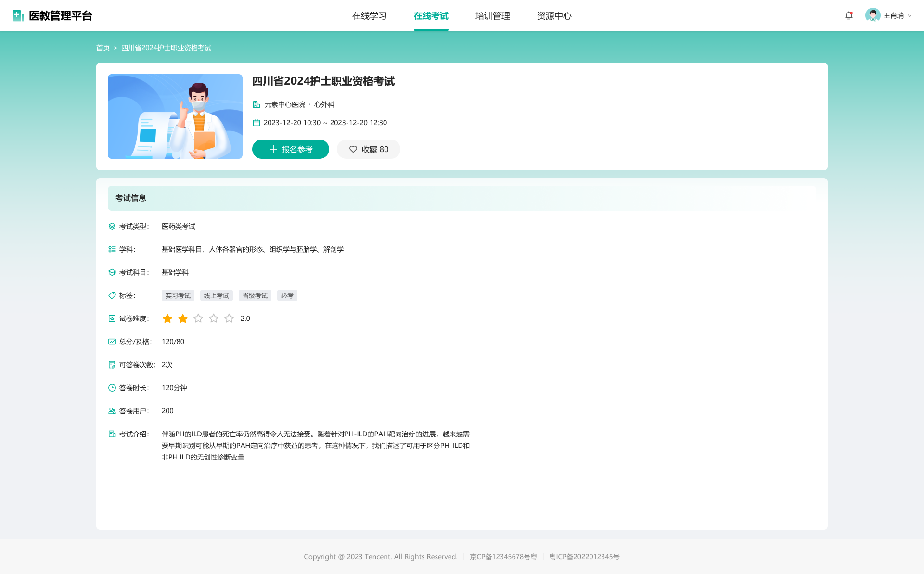Screen dimensions: 924x574
Task: Open the 资源中心 menu item
Action: (554, 16)
